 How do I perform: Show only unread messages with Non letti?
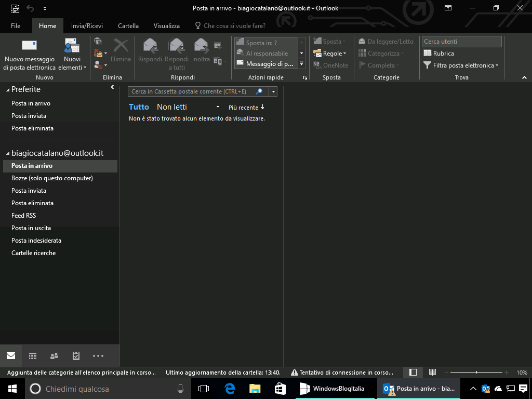coord(172,107)
